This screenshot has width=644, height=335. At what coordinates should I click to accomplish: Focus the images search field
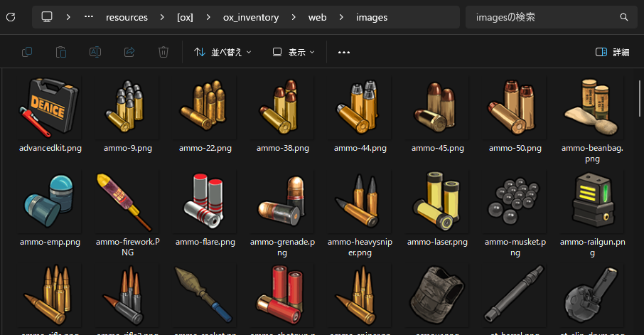click(x=551, y=17)
